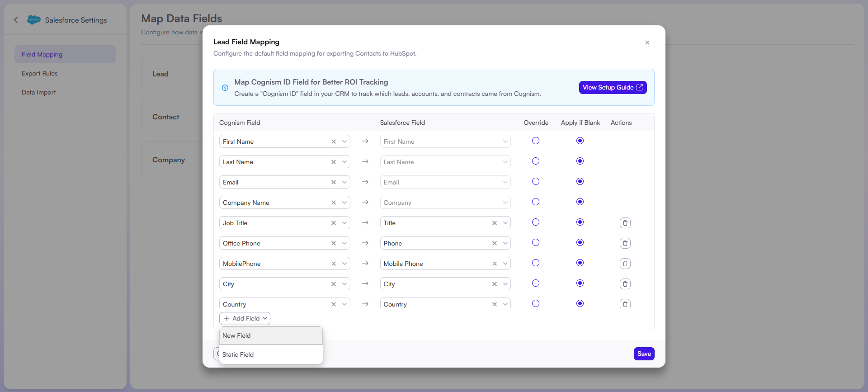This screenshot has height=392, width=868.
Task: Click trash icon for Office Phone row
Action: 625,243
